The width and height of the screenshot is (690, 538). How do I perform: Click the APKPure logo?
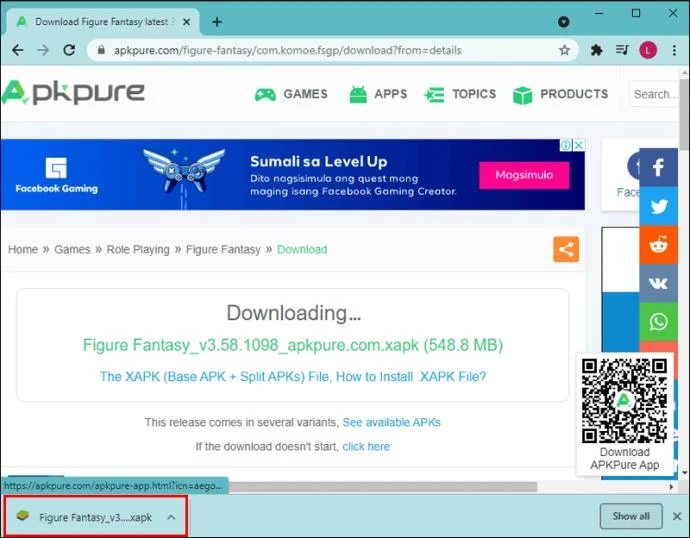point(73,93)
